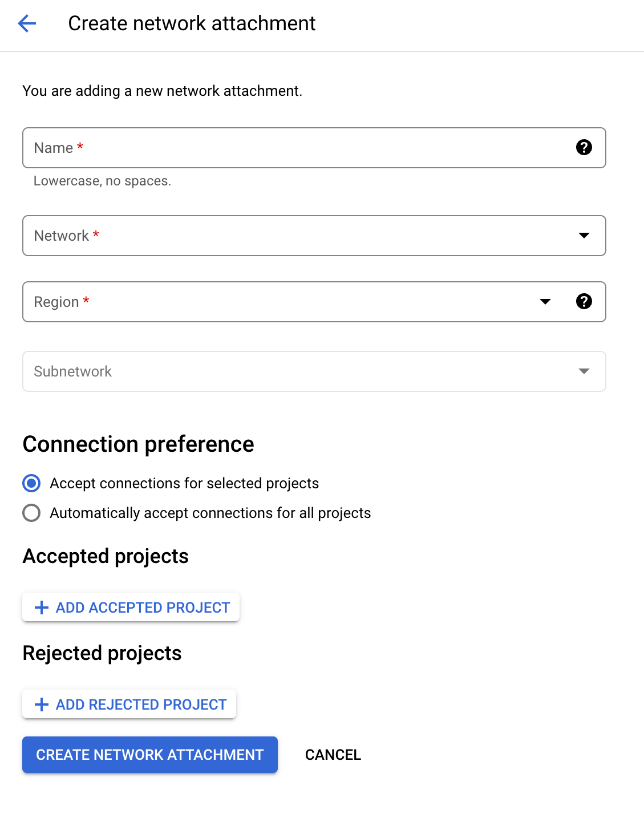The width and height of the screenshot is (644, 822).
Task: Go back using the blue arrow icon
Action: pyautogui.click(x=27, y=23)
